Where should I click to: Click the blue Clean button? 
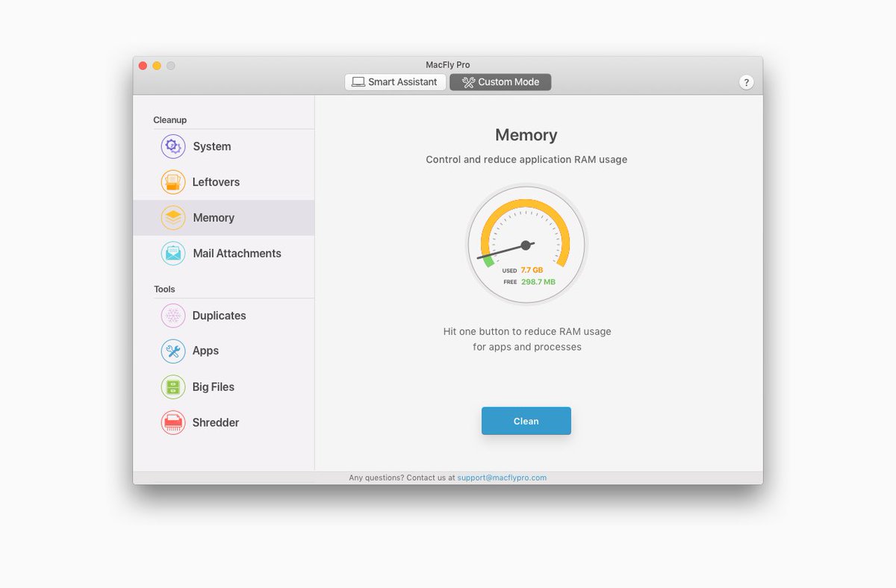click(526, 421)
